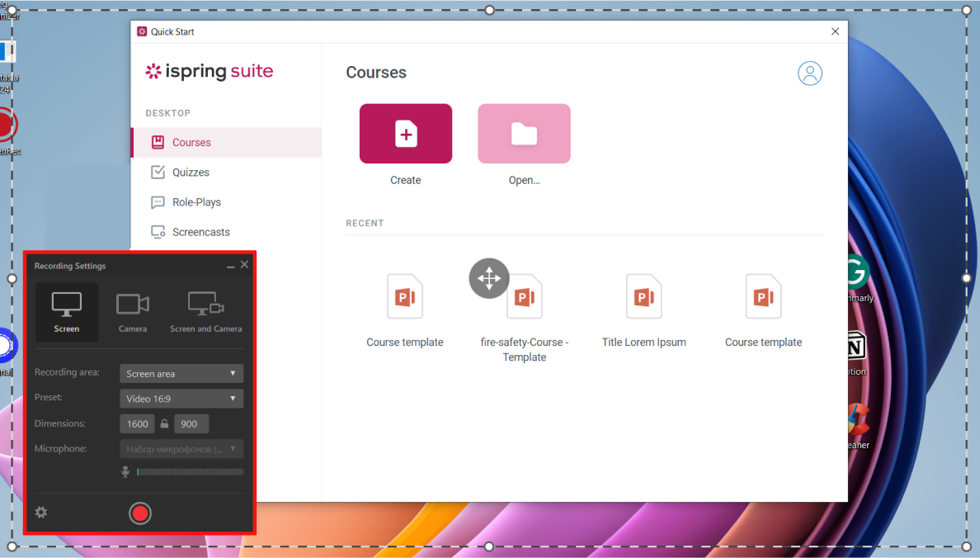Click the Grammarly desktop icon
Image resolution: width=980 pixels, height=558 pixels.
pyautogui.click(x=859, y=272)
